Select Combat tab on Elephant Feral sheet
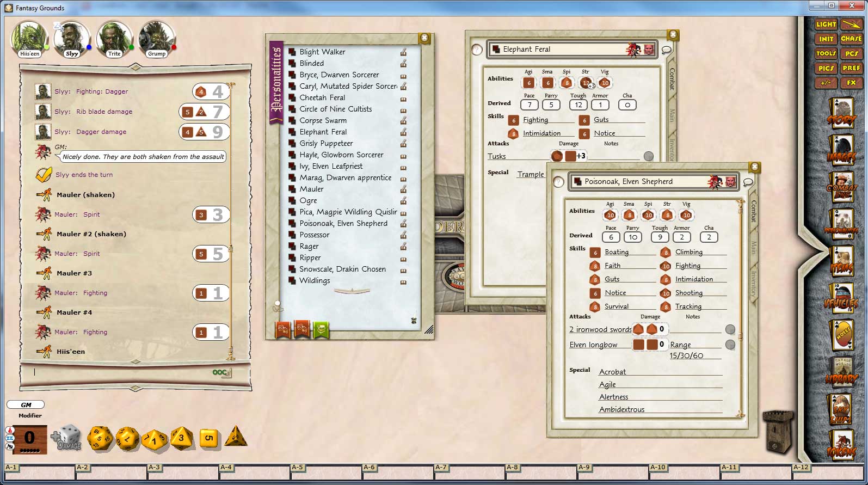868x485 pixels. (672, 79)
